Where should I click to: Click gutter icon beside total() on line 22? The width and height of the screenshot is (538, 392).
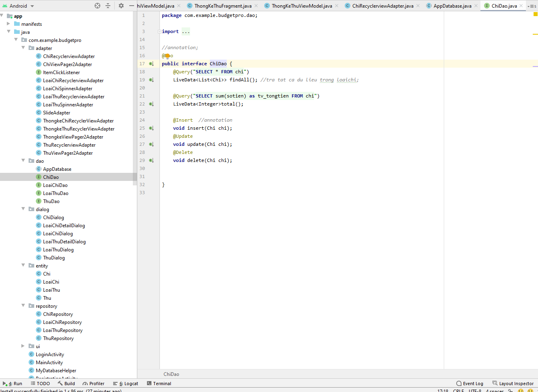click(x=151, y=104)
